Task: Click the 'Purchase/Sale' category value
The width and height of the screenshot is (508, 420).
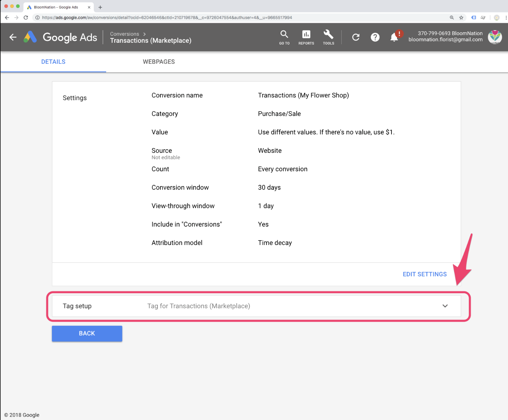Action: click(279, 114)
